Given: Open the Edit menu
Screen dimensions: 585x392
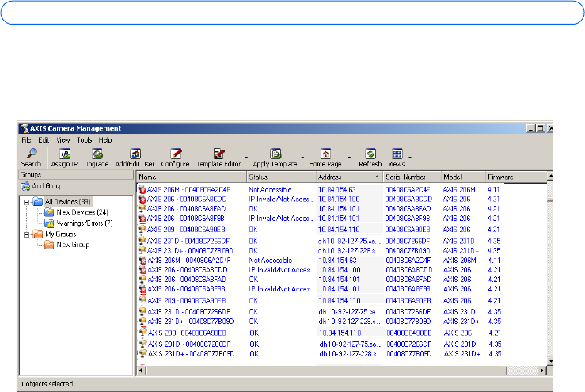Looking at the screenshot, I should [x=44, y=140].
